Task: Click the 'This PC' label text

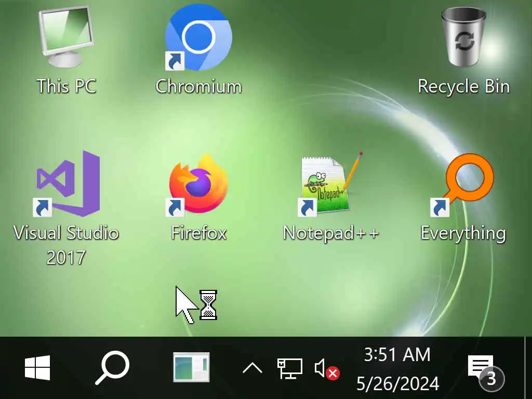Action: pyautogui.click(x=66, y=86)
